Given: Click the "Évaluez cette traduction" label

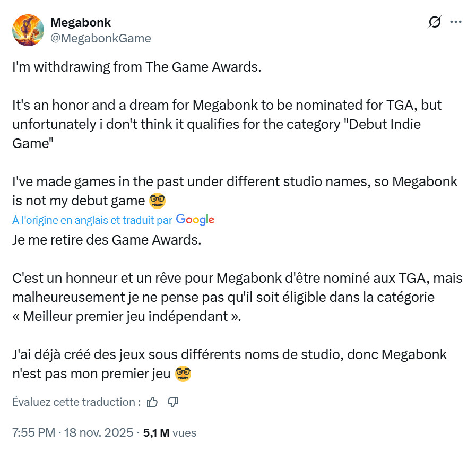Looking at the screenshot, I should pyautogui.click(x=76, y=402).
